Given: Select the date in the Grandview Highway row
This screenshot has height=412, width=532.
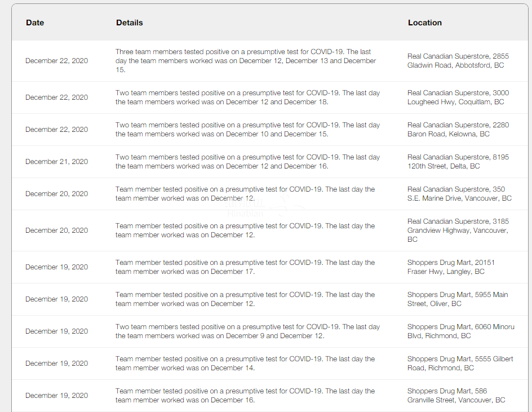Looking at the screenshot, I should point(57,231).
